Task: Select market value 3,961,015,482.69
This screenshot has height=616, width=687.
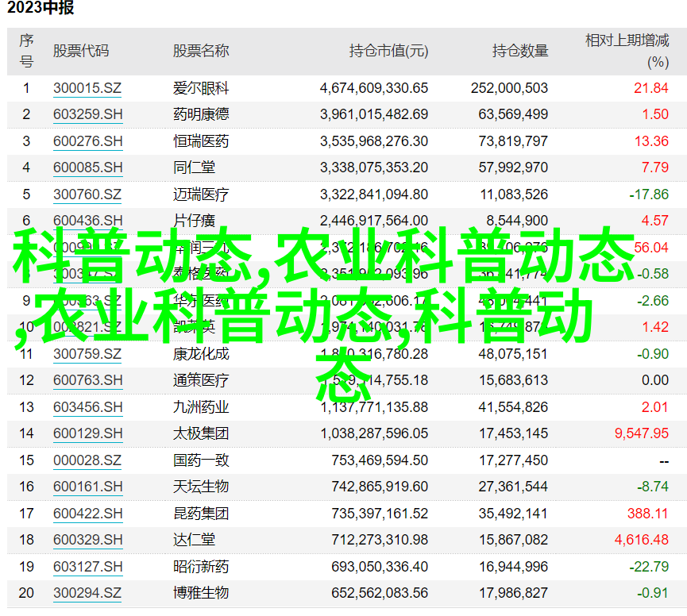Action: 374,115
